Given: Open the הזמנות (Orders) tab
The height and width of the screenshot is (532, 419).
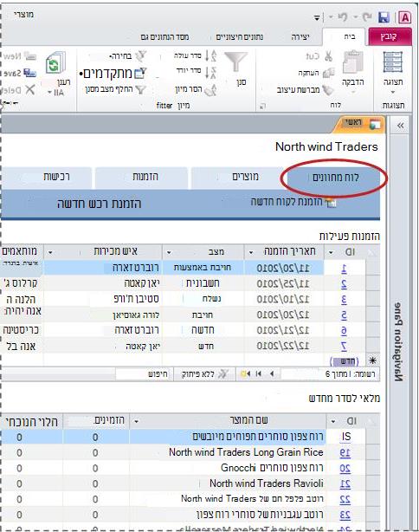Looking at the screenshot, I should click(141, 177).
